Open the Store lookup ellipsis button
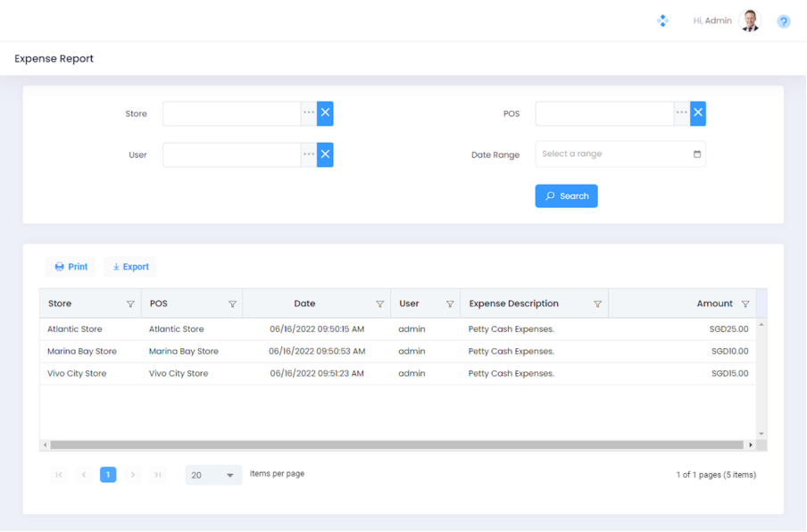The width and height of the screenshot is (807, 532). tap(309, 113)
